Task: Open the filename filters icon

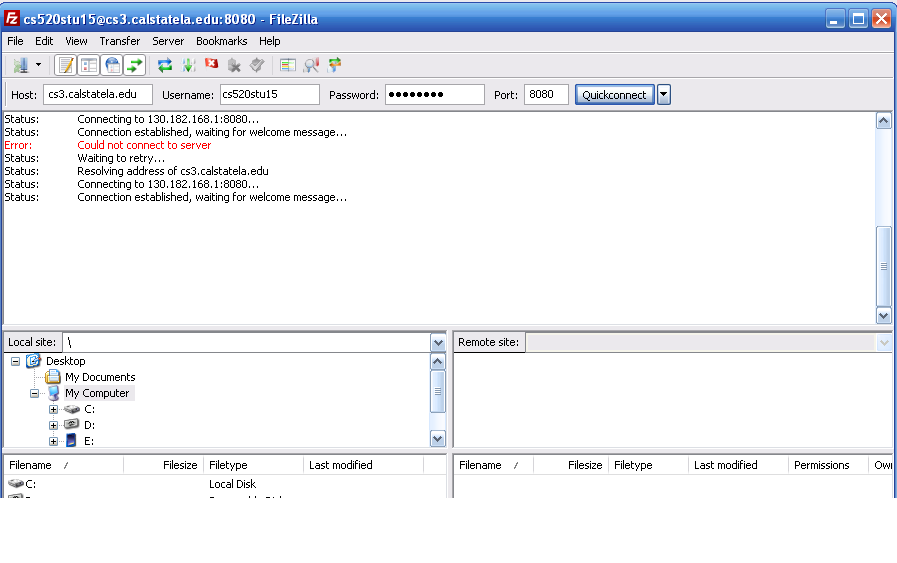Action: pos(288,65)
